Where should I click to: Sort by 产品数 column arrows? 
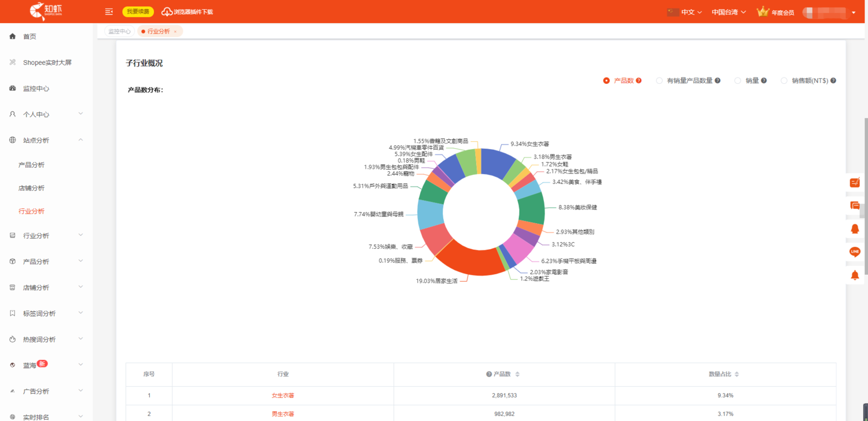pyautogui.click(x=517, y=374)
